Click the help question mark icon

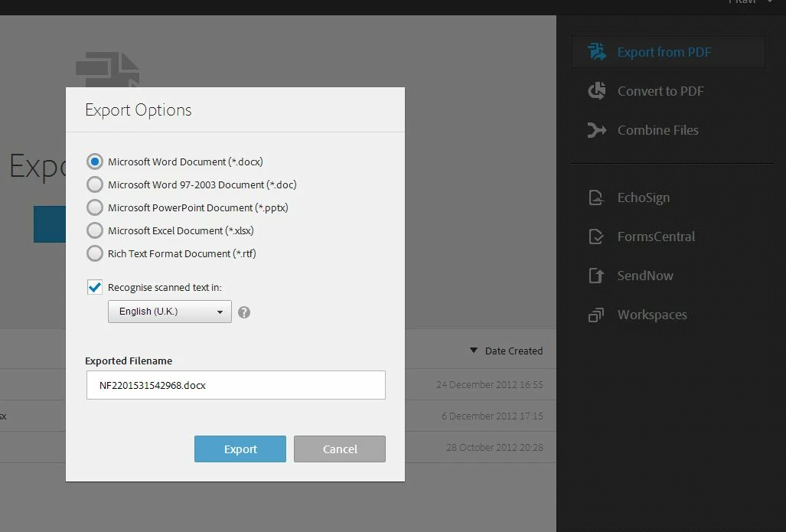tap(244, 312)
